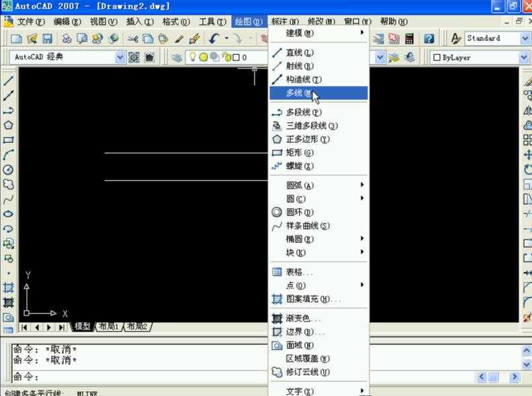Viewport: 532px width, 396px height.
Task: Select the Line tool in left toolbar
Action: tap(9, 81)
